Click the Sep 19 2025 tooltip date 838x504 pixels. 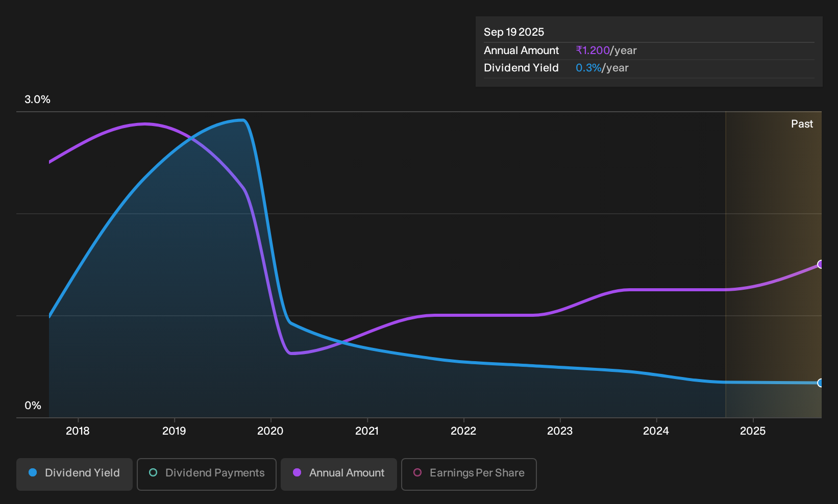click(514, 32)
